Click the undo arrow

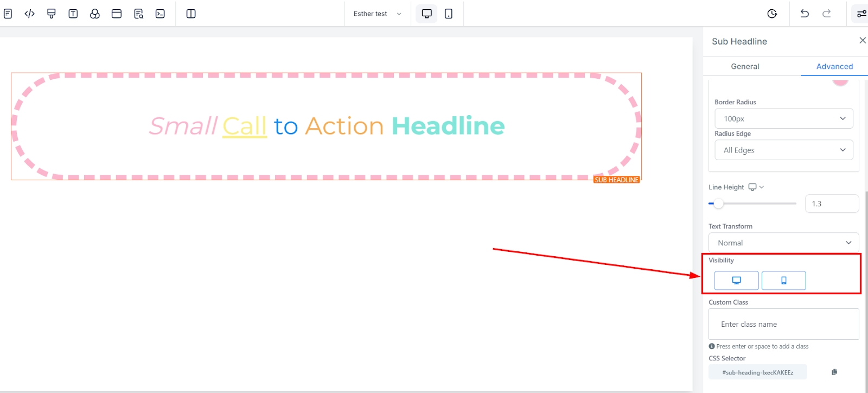pos(805,14)
